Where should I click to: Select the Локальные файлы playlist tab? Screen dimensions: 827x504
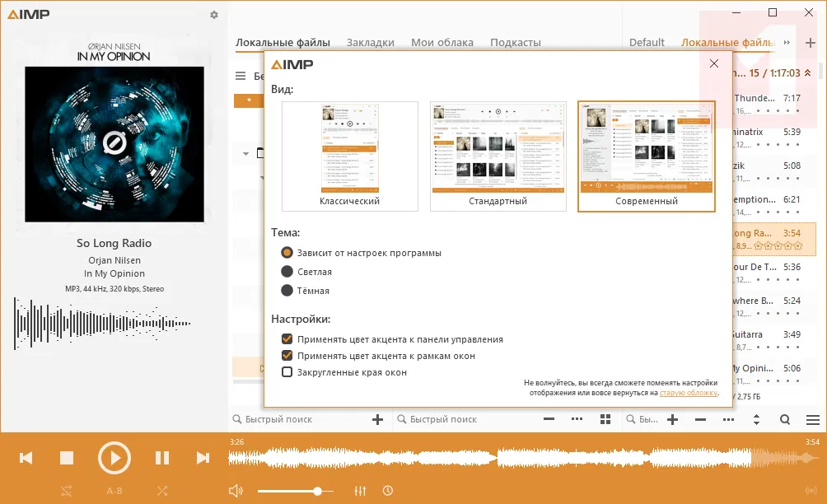pos(728,42)
